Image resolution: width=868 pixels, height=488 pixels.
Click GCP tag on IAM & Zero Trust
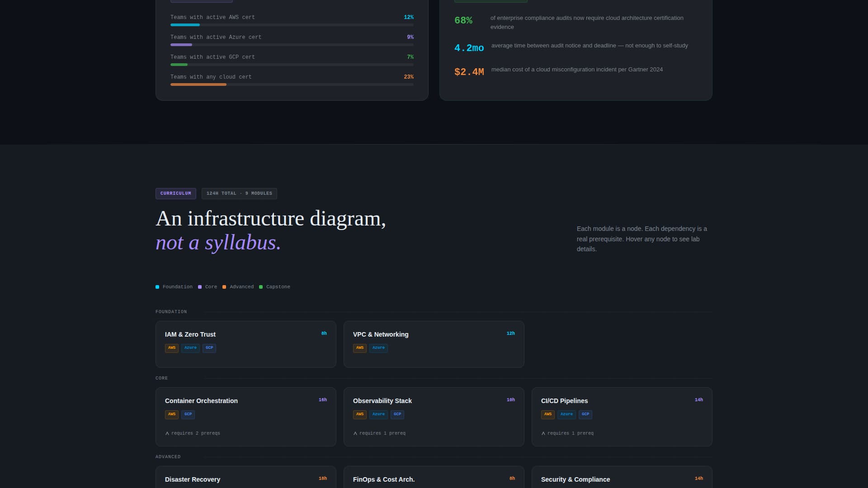tap(209, 348)
